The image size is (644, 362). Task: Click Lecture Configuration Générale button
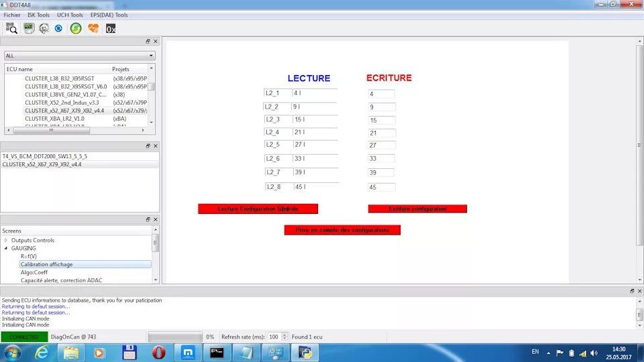[258, 209]
